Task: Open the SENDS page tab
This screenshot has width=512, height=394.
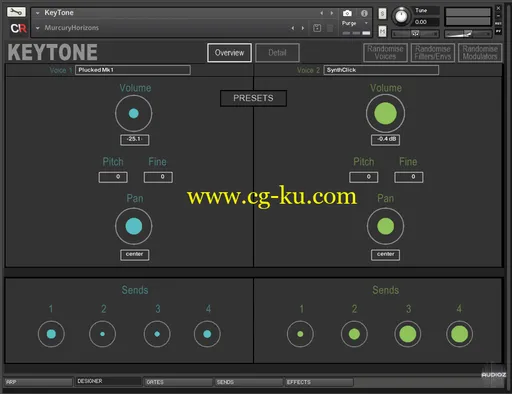Action: coord(249,382)
